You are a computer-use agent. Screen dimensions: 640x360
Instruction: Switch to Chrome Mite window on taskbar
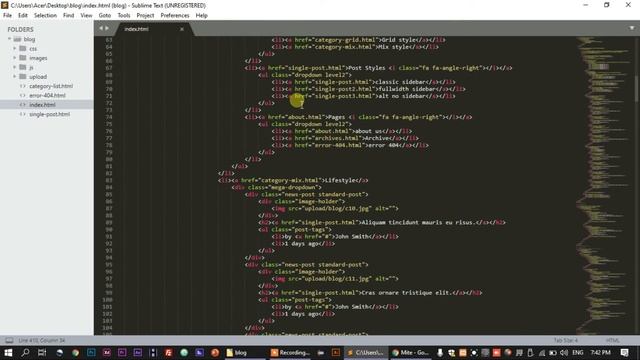(410, 352)
